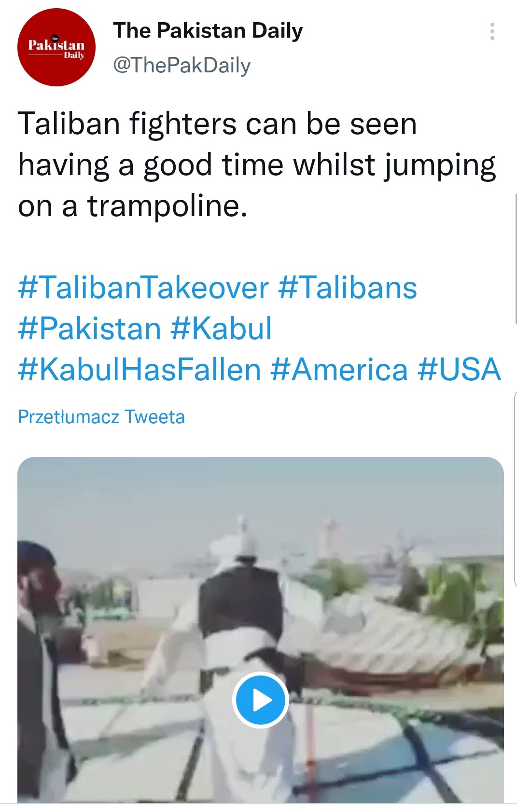Click the tweet text about trampoline
This screenshot has width=517, height=812.
tap(257, 165)
